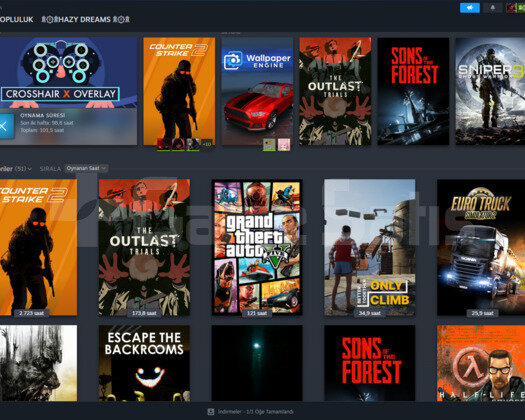
Task: Open Sons of the Forest in the bottom row
Action: coord(370,363)
